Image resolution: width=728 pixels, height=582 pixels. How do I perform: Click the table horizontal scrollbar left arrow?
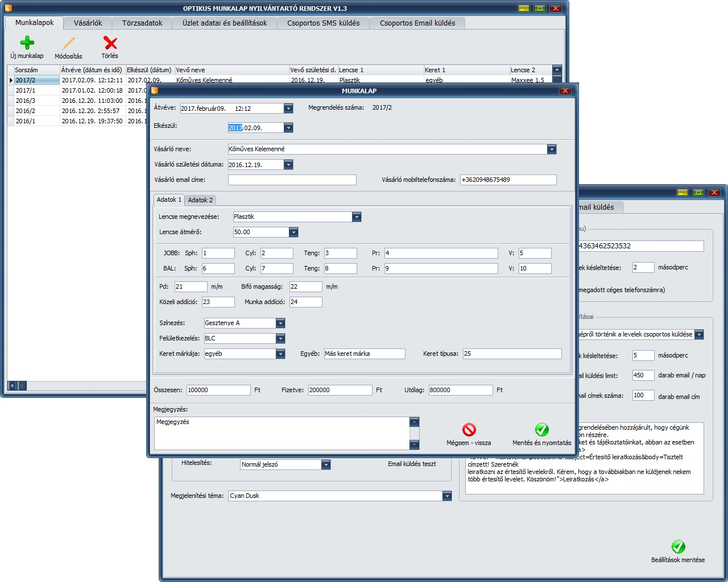pyautogui.click(x=12, y=385)
